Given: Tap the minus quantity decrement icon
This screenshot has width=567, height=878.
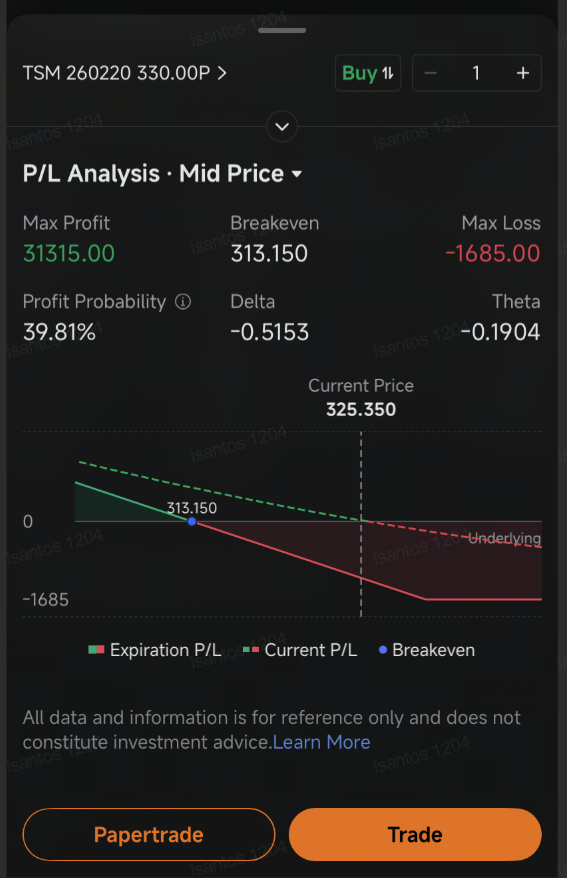Looking at the screenshot, I should [x=430, y=73].
